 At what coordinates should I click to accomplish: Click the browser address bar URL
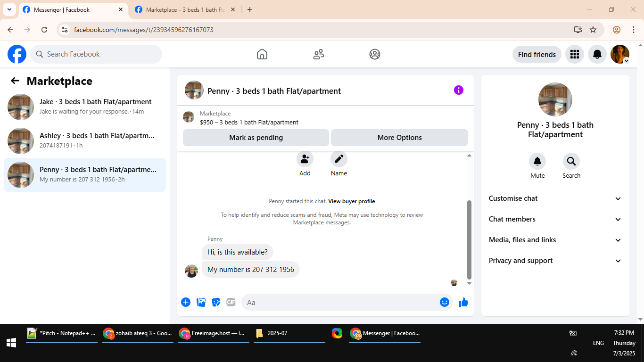coord(144,30)
